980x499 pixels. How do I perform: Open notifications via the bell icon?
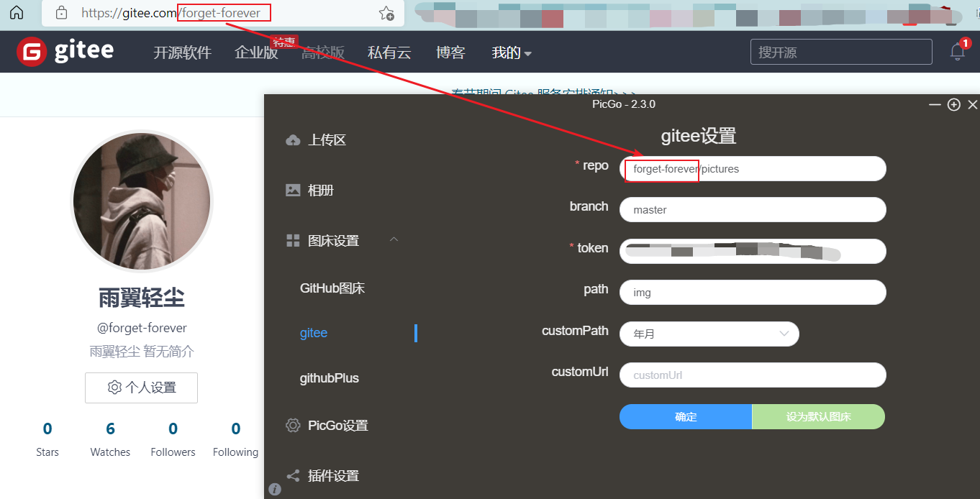(x=957, y=51)
